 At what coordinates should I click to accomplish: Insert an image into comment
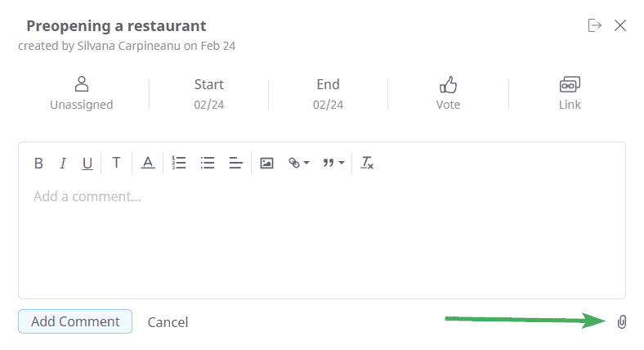click(x=266, y=163)
